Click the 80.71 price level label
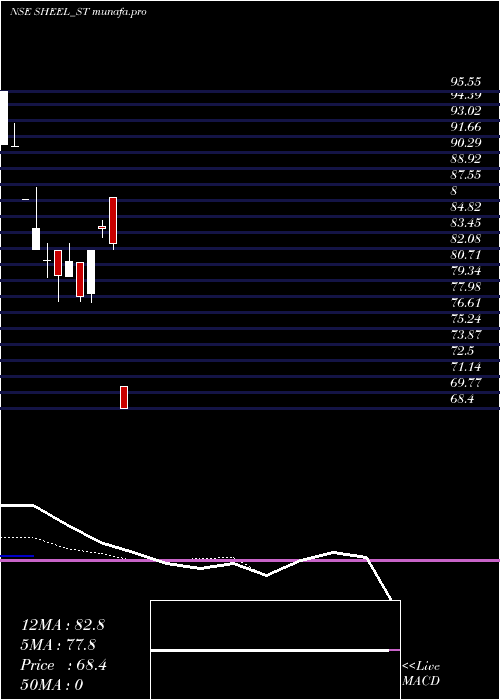 (466, 255)
